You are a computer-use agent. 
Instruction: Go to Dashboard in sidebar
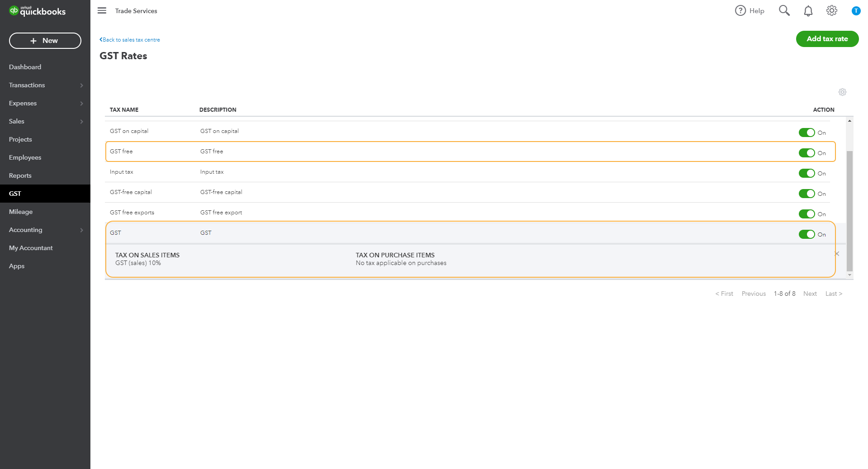coord(25,67)
